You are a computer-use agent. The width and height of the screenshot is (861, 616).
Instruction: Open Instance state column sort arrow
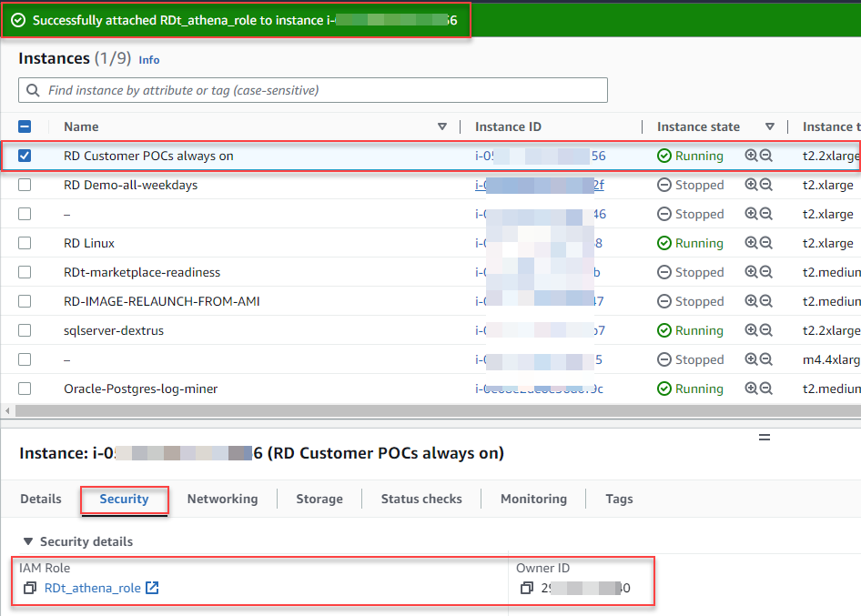click(x=770, y=126)
